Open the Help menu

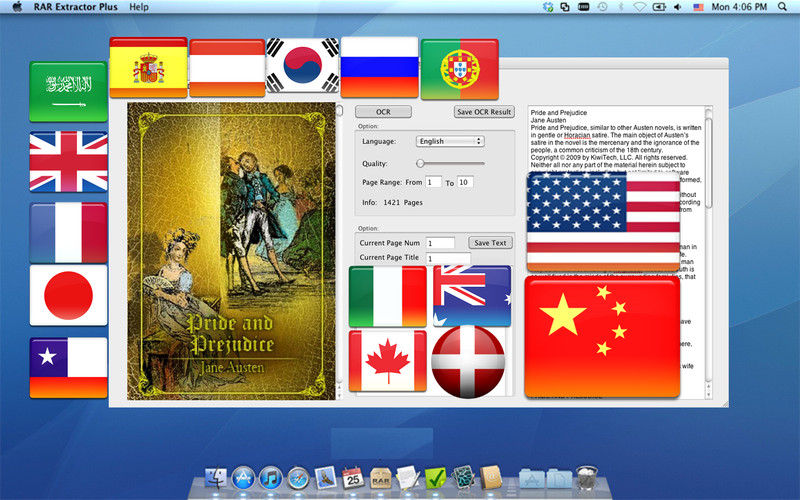(x=139, y=7)
